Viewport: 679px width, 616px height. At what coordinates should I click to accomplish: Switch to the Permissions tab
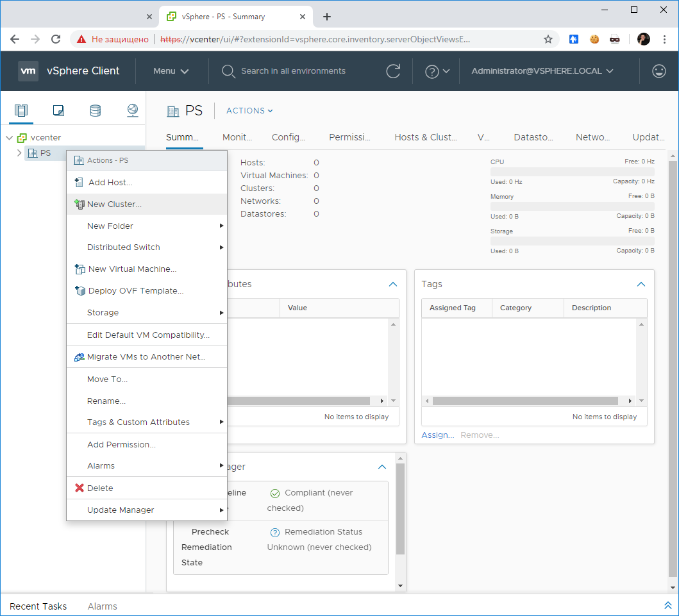[x=349, y=137]
